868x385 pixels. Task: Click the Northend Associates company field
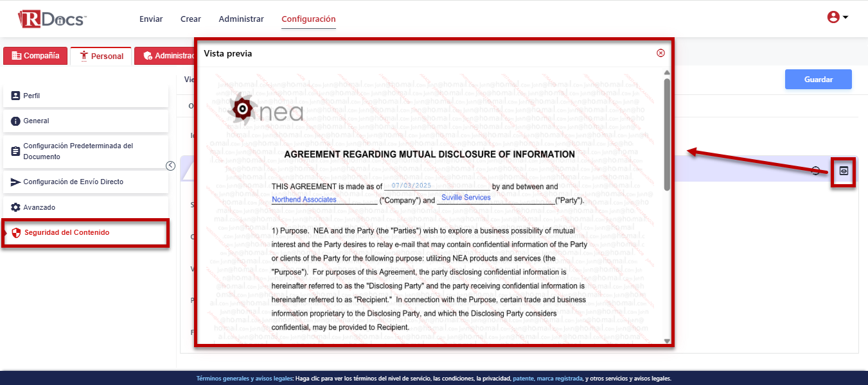(304, 200)
